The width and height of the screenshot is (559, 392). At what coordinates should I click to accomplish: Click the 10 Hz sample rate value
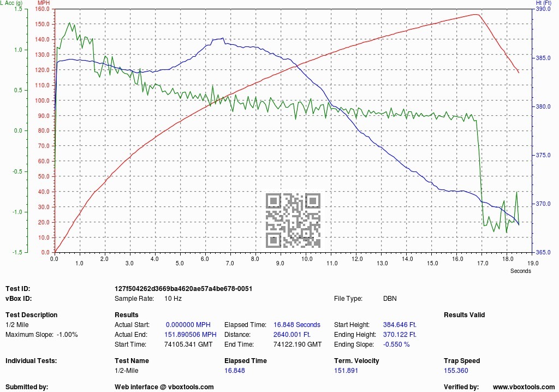[x=173, y=299]
